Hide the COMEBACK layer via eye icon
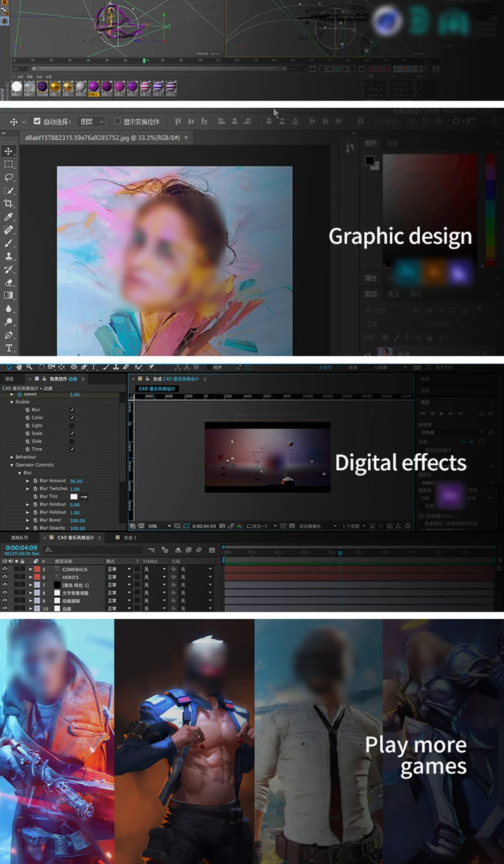Screen dimensions: 504x864 point(5,569)
